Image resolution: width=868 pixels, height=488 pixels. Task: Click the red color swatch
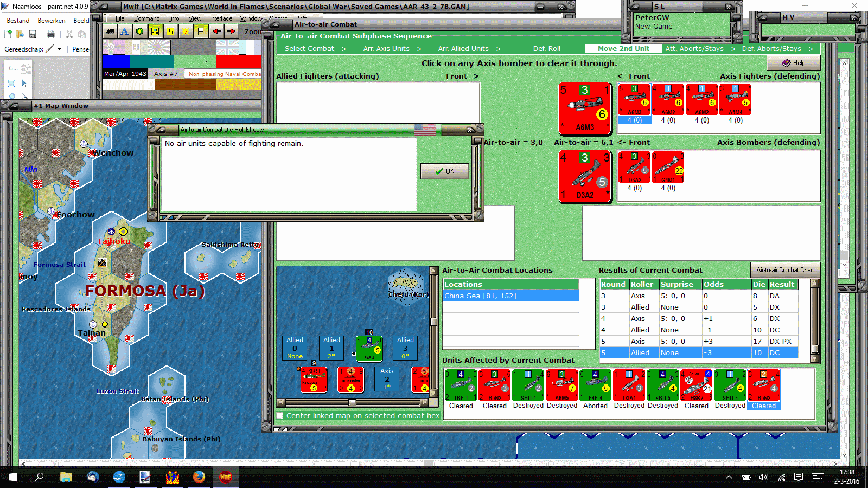239,61
